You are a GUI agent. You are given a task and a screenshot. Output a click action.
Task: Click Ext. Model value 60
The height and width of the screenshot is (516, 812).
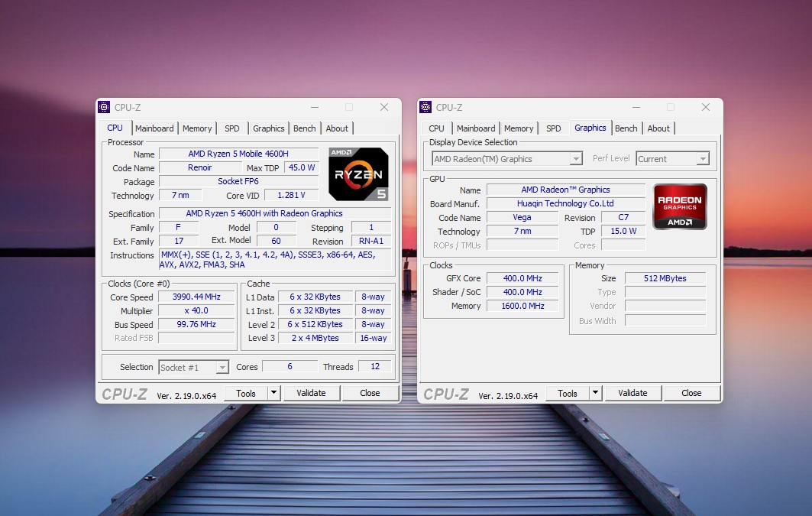point(276,241)
